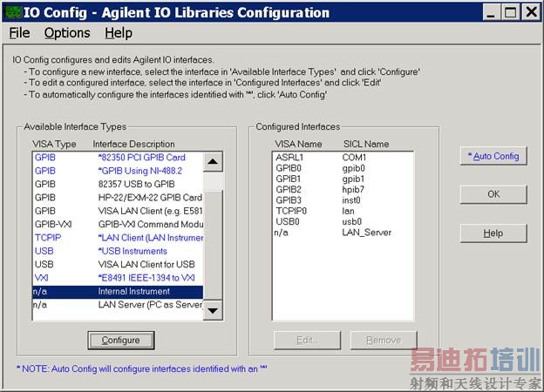
Task: Maximize the IO Config window
Action: coord(510,13)
